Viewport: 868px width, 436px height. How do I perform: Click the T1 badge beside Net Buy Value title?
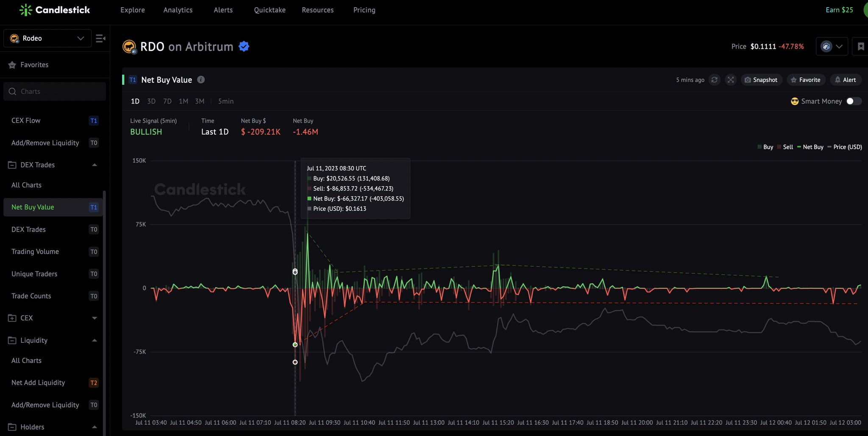click(133, 80)
